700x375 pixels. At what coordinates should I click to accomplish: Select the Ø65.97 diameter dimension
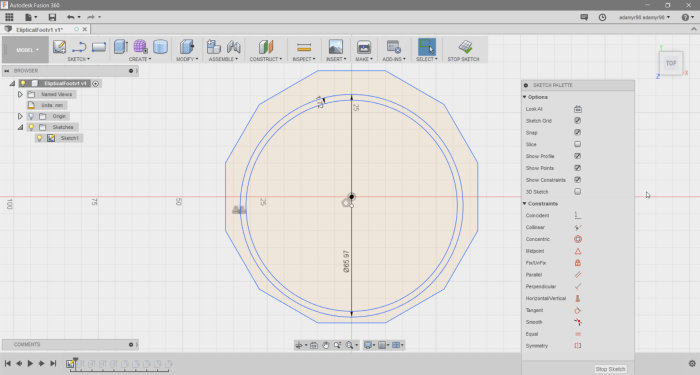347,262
